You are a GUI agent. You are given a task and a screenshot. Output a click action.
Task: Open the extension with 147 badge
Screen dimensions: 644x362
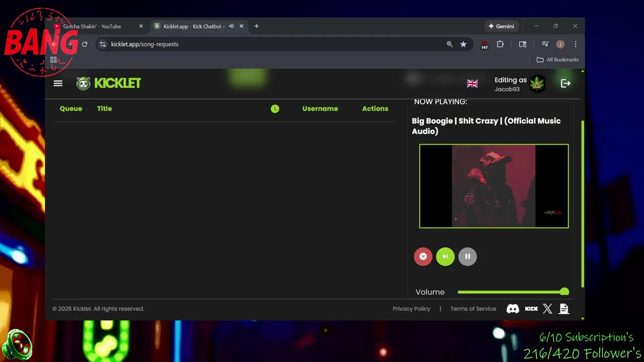click(485, 45)
